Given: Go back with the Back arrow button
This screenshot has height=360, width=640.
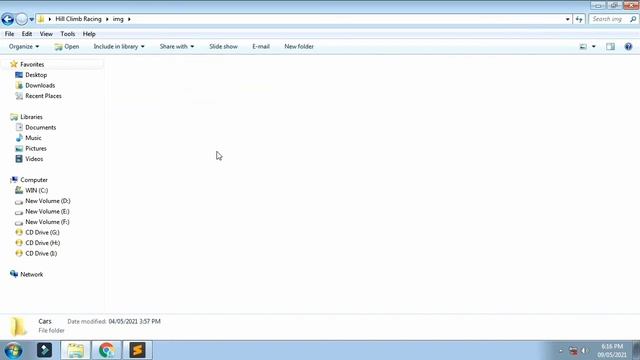Looking at the screenshot, I should pos(7,19).
